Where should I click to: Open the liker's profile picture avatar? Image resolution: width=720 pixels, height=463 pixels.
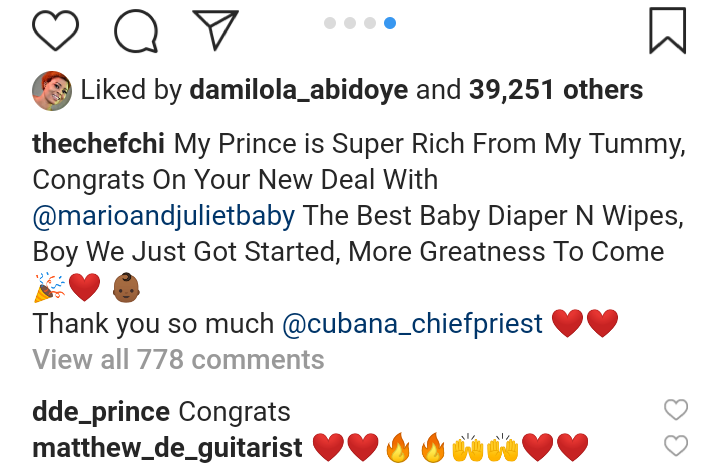(x=52, y=91)
